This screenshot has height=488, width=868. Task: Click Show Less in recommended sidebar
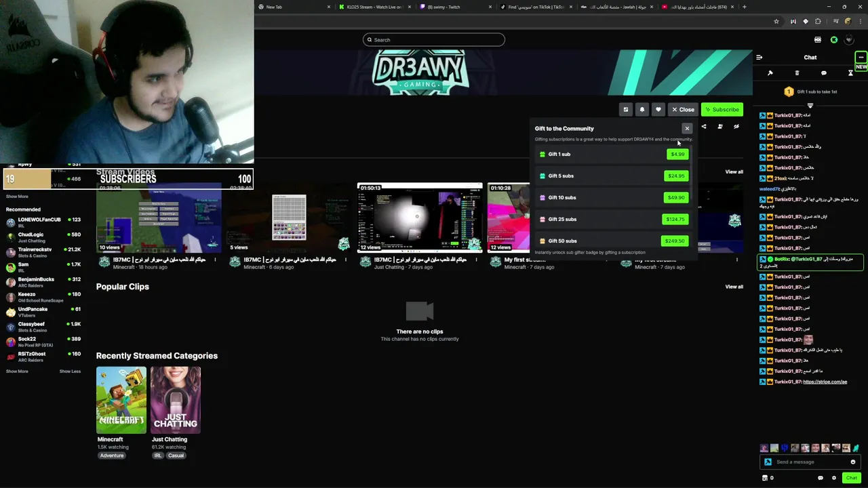[x=70, y=371]
